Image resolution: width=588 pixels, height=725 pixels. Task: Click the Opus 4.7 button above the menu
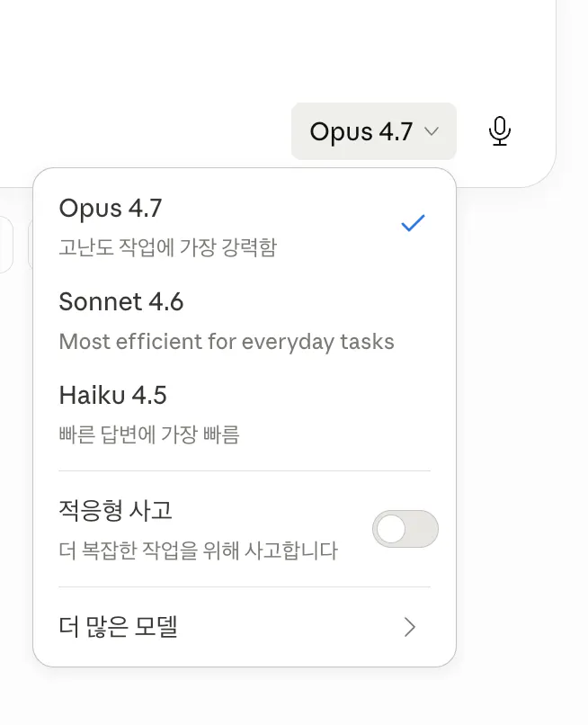[x=373, y=130]
